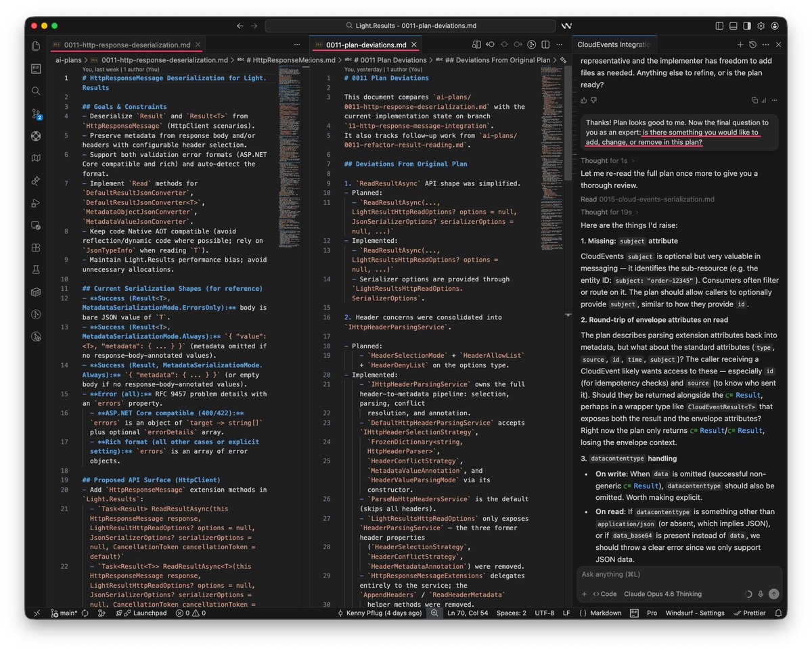812x652 pixels.
Task: Click the Windsurf logo next to search bar
Action: click(566, 26)
